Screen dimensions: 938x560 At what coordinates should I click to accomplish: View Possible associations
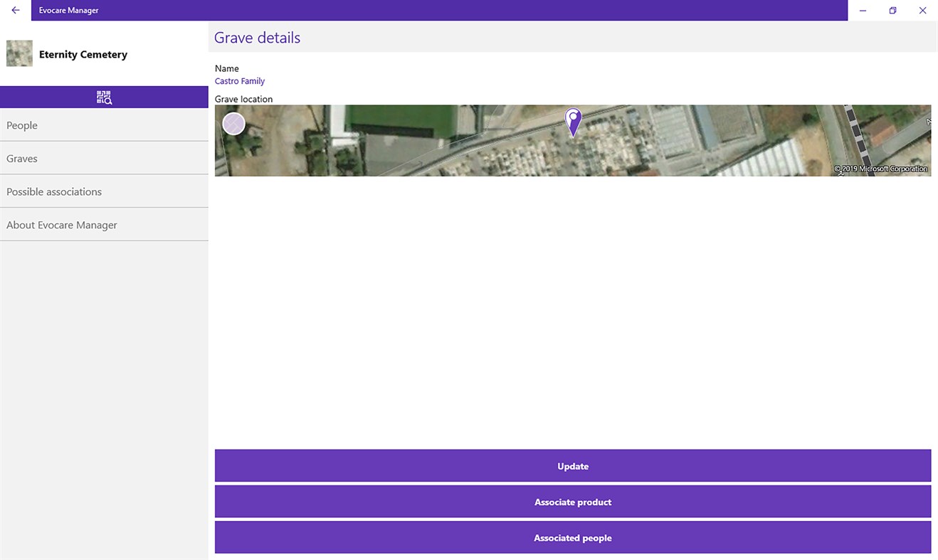coord(53,191)
